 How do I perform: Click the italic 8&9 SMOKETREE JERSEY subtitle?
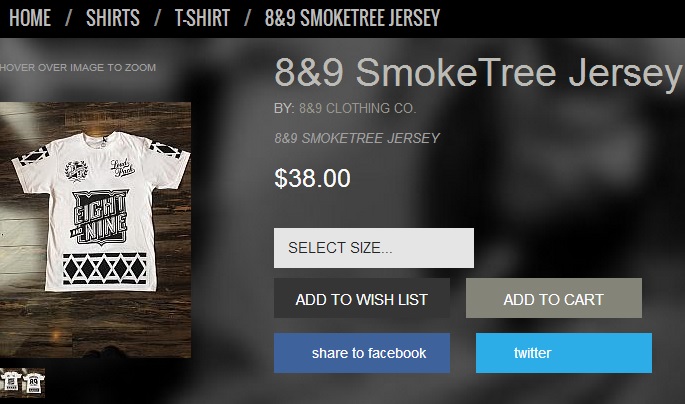pyautogui.click(x=357, y=138)
